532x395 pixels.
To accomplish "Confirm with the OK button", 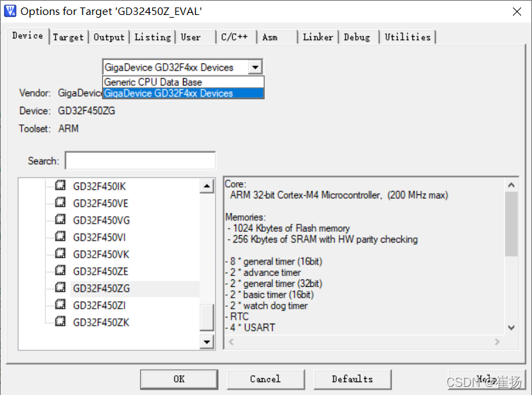I will point(179,379).
